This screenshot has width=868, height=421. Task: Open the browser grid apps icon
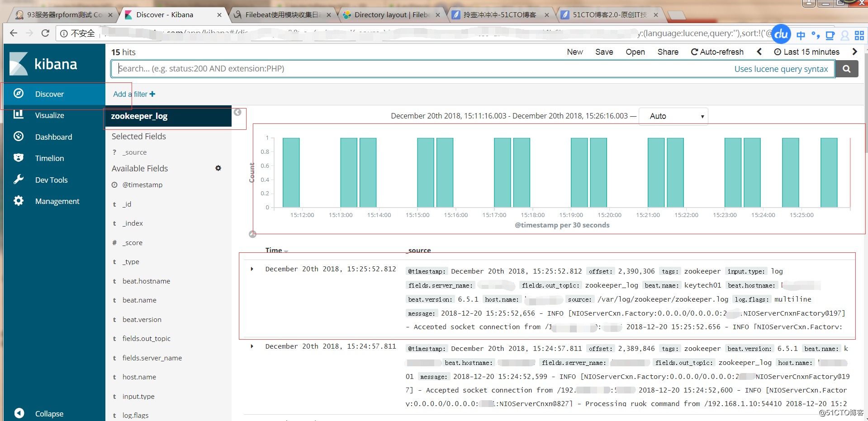(859, 35)
